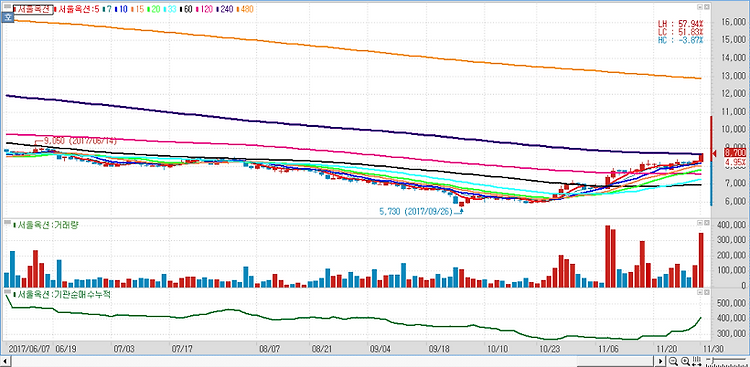Click the 서울옥션:거래량 indicator label
The width and height of the screenshot is (750, 367).
pos(47,225)
